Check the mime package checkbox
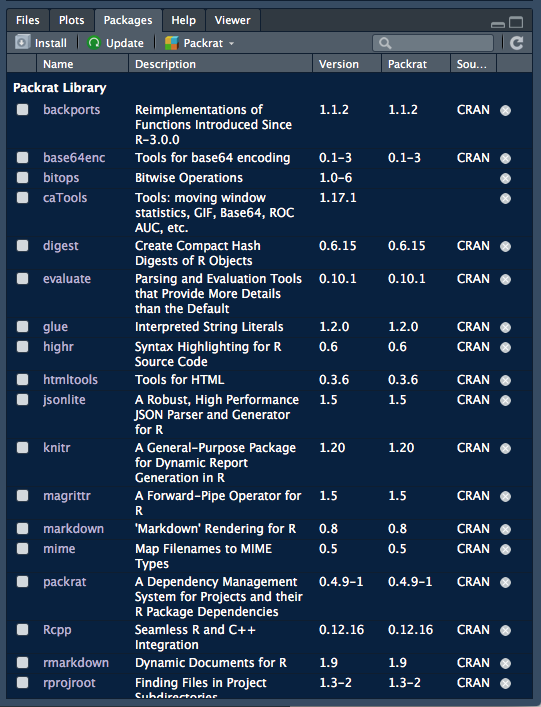 tap(23, 548)
